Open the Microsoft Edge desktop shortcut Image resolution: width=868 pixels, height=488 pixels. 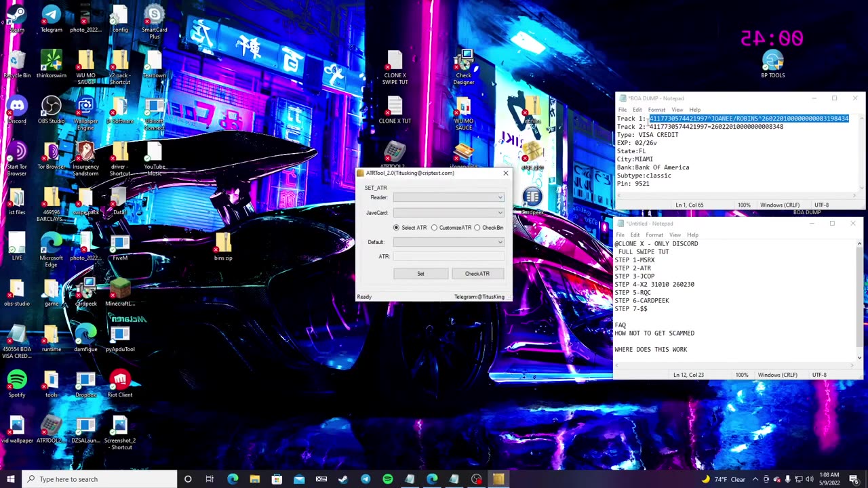click(52, 249)
